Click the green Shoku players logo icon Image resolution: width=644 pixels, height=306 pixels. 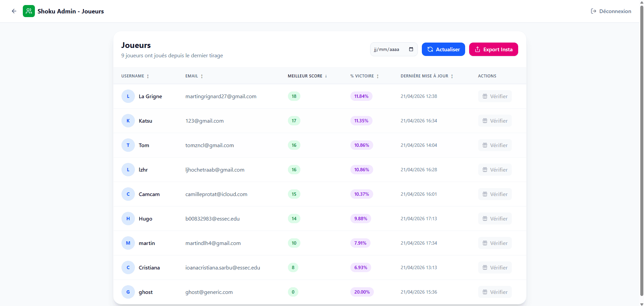point(29,11)
